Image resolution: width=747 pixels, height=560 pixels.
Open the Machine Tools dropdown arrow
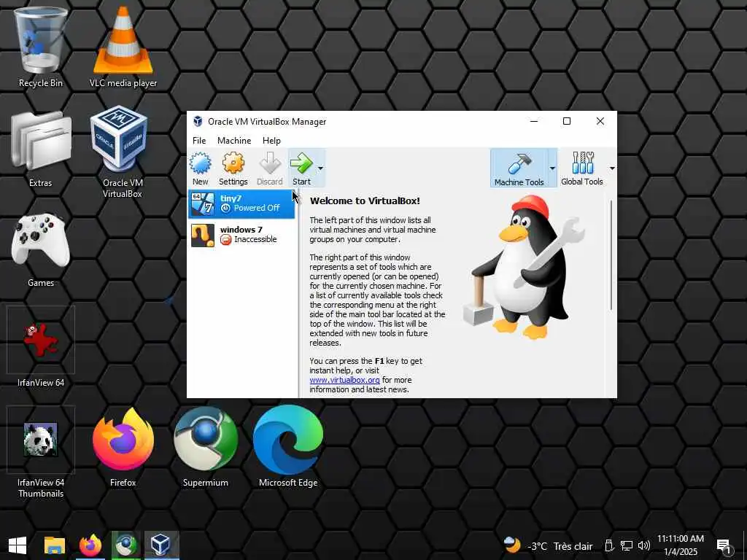pyautogui.click(x=552, y=168)
